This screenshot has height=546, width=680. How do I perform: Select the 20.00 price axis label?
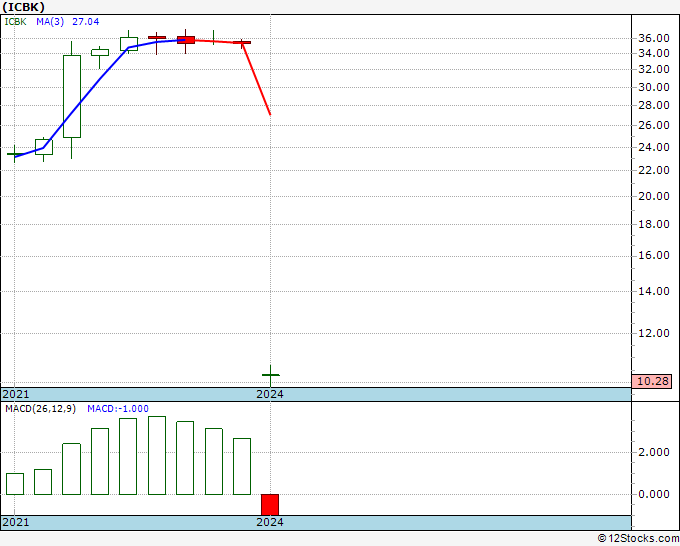click(x=654, y=196)
